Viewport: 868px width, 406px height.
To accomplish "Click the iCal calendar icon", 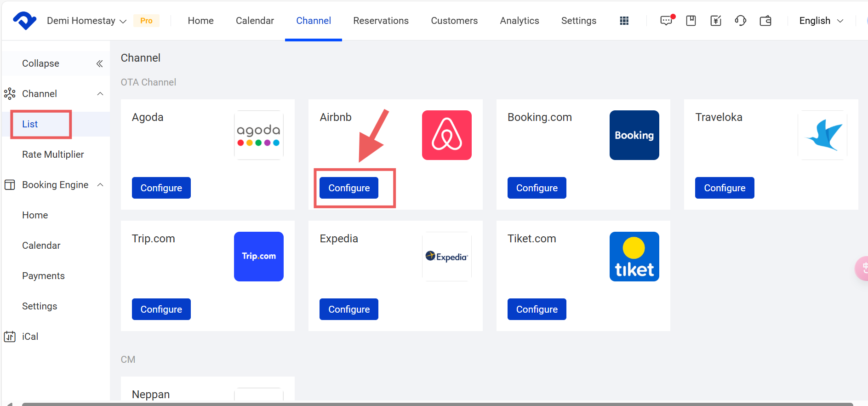I will pyautogui.click(x=10, y=337).
